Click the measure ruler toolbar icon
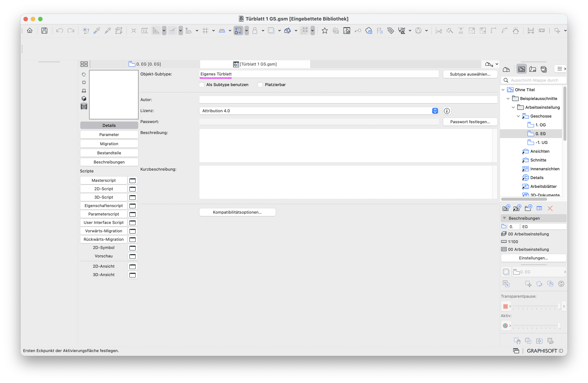 145,31
